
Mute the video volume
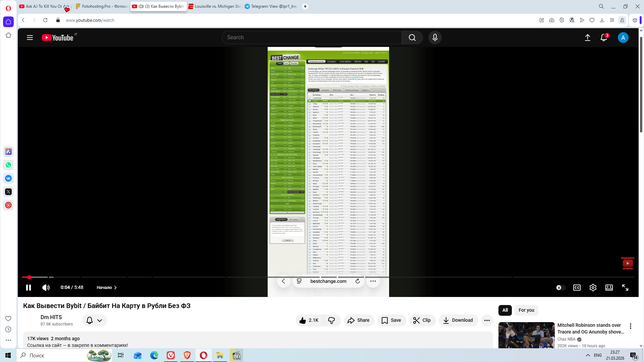click(46, 288)
